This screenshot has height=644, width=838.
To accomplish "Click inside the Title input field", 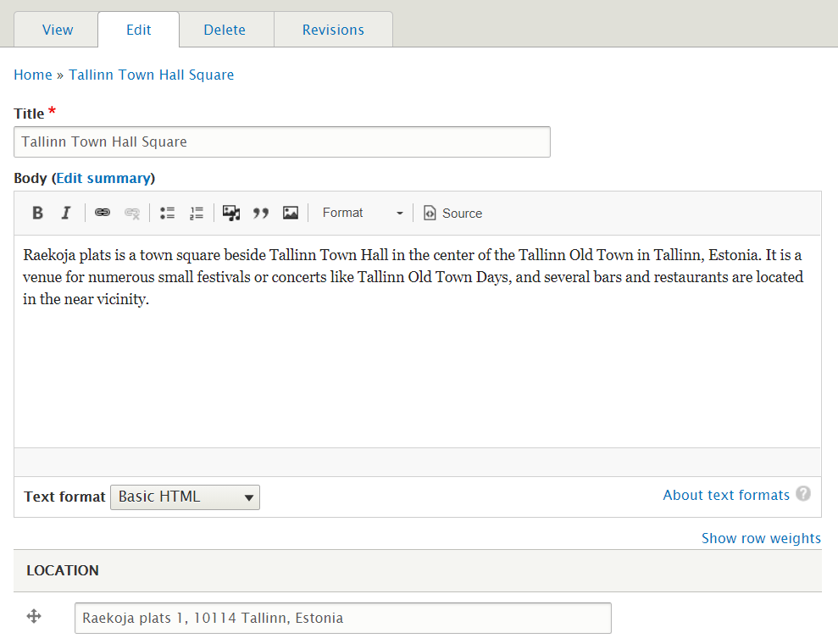I will [281, 142].
